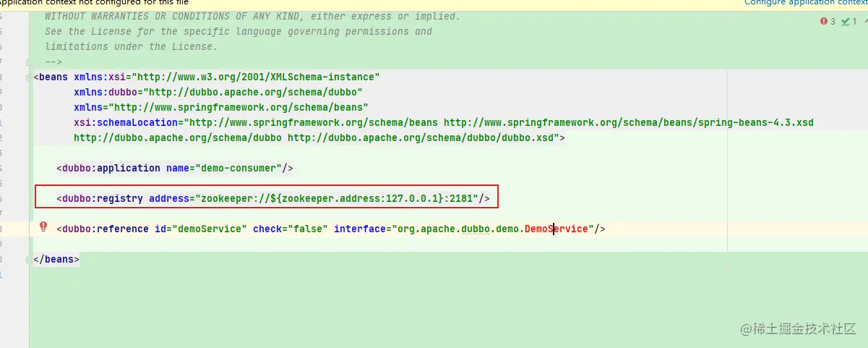Click the interface attribute name
The height and width of the screenshot is (348, 868).
coord(360,229)
